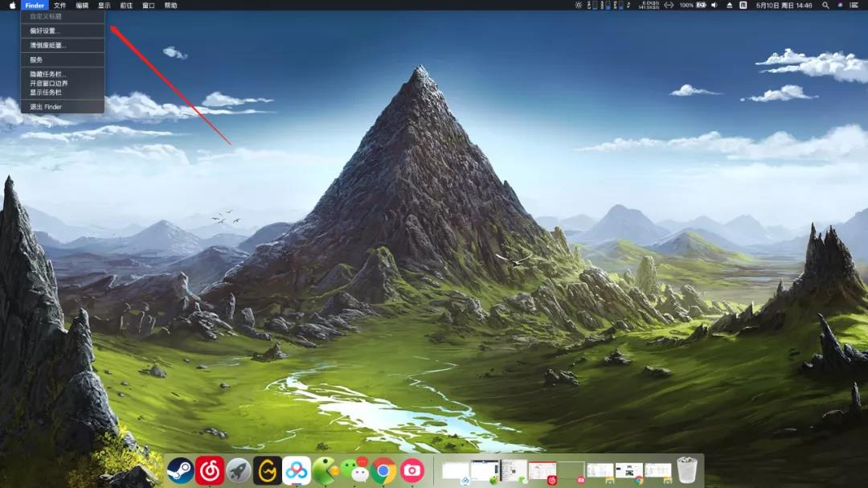The image size is (868, 488).
Task: Select 偏好设置… in Finder menu
Action: [63, 31]
